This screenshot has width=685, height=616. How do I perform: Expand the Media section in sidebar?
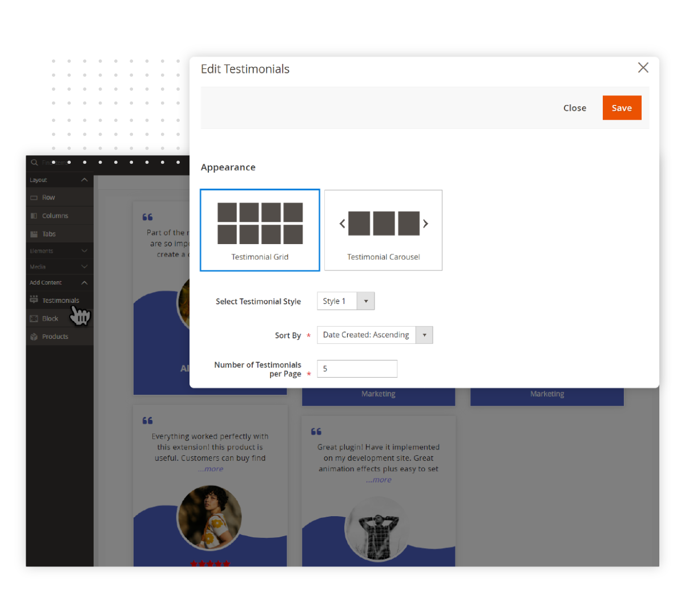[x=85, y=266]
